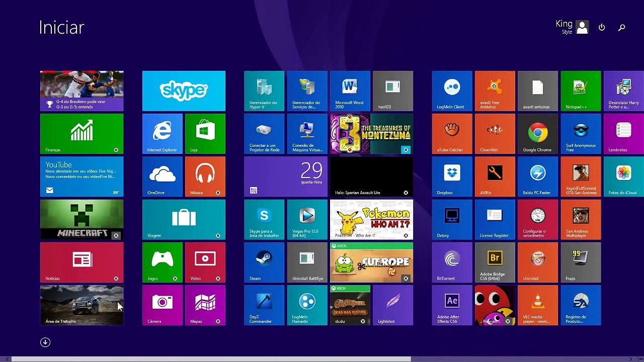Open Conectar a um Projetor de Rede
The width and height of the screenshot is (644, 362).
264,134
